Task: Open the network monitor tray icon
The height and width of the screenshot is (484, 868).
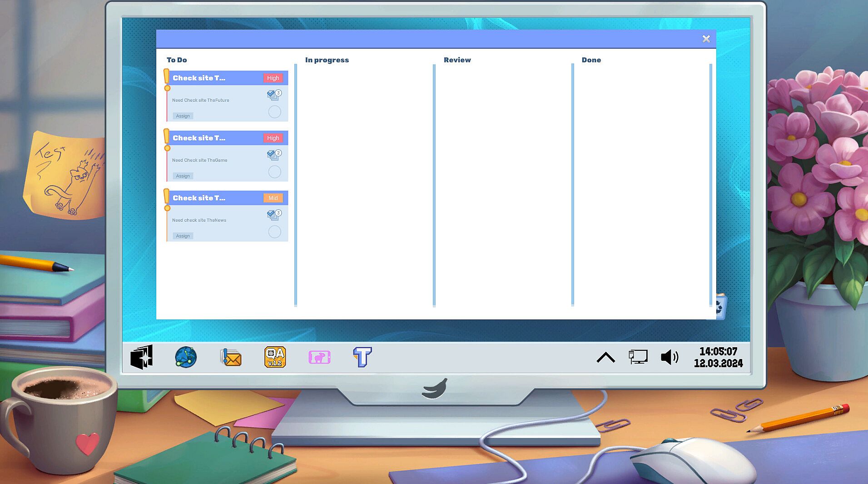Action: click(638, 357)
